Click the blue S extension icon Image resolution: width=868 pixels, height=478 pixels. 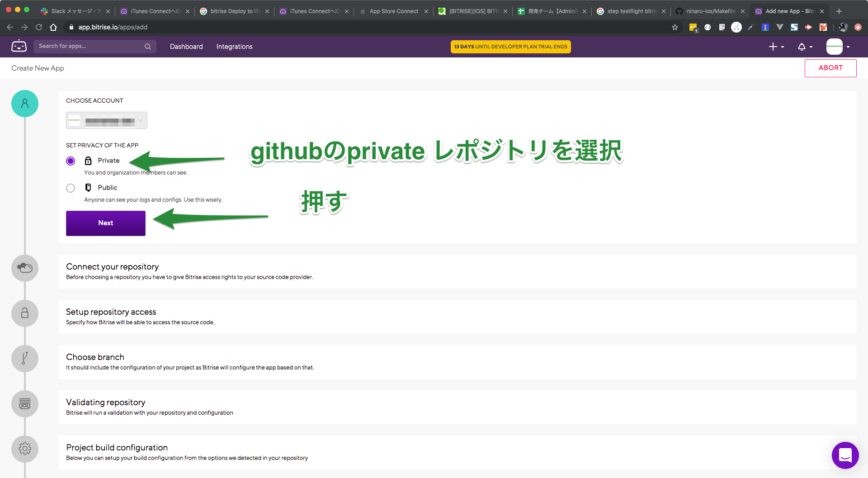tap(794, 27)
